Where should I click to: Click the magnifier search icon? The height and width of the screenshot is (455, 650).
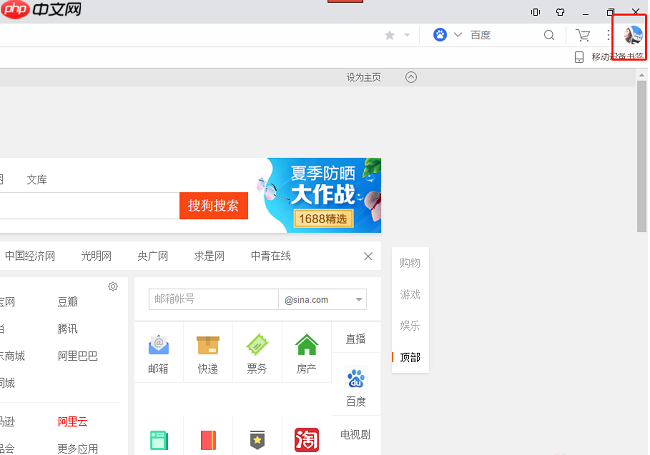pyautogui.click(x=549, y=35)
